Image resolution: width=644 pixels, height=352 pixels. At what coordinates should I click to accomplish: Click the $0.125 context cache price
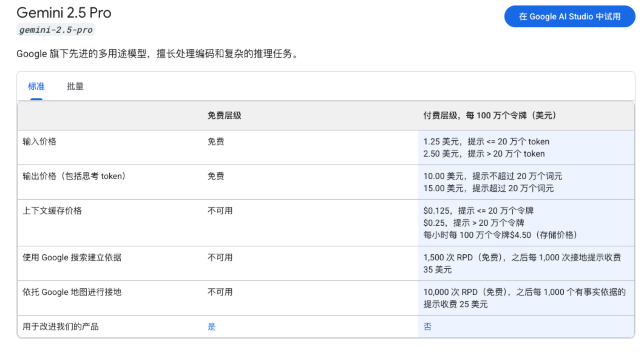coord(438,211)
